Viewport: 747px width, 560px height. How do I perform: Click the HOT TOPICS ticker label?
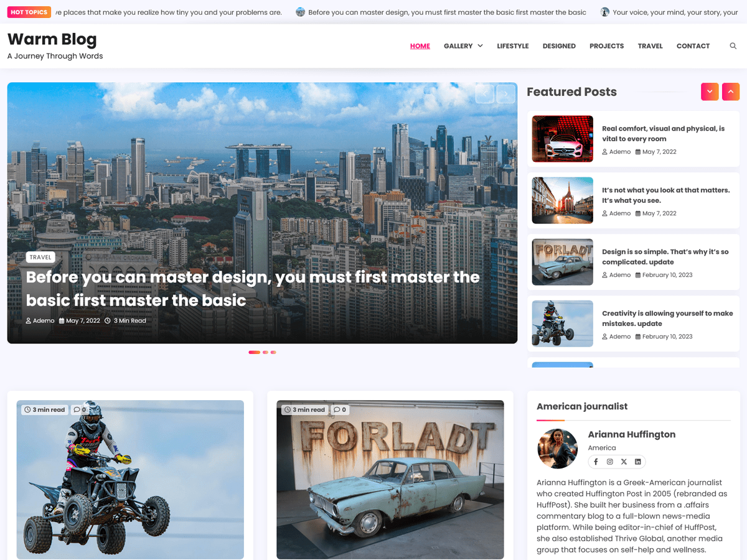[x=29, y=12]
